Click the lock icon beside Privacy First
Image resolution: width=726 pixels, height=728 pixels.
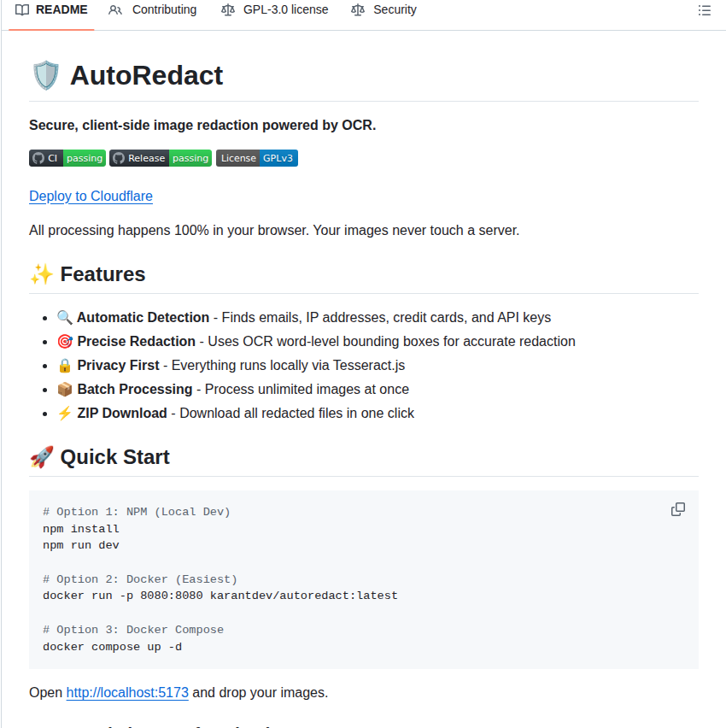pyautogui.click(x=64, y=365)
